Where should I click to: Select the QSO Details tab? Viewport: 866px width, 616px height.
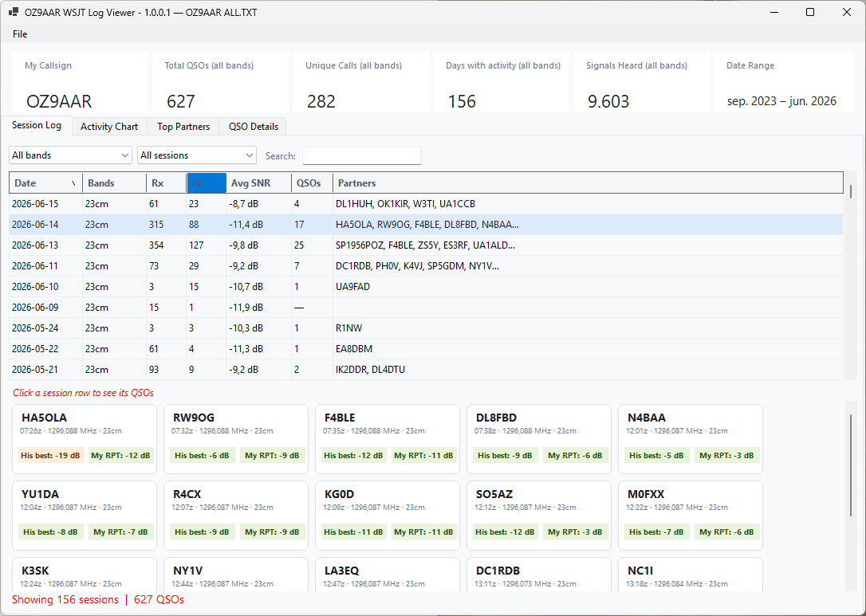click(254, 127)
